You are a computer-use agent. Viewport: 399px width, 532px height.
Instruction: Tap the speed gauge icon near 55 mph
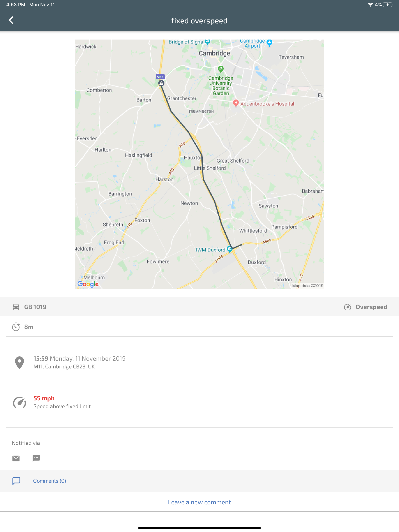[19, 402]
